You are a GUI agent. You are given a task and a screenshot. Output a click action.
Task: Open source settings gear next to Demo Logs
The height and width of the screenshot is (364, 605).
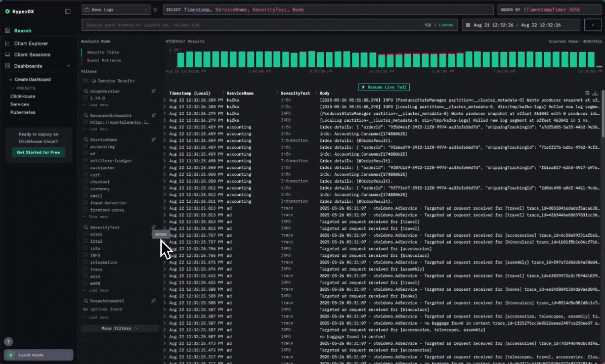pos(156,10)
